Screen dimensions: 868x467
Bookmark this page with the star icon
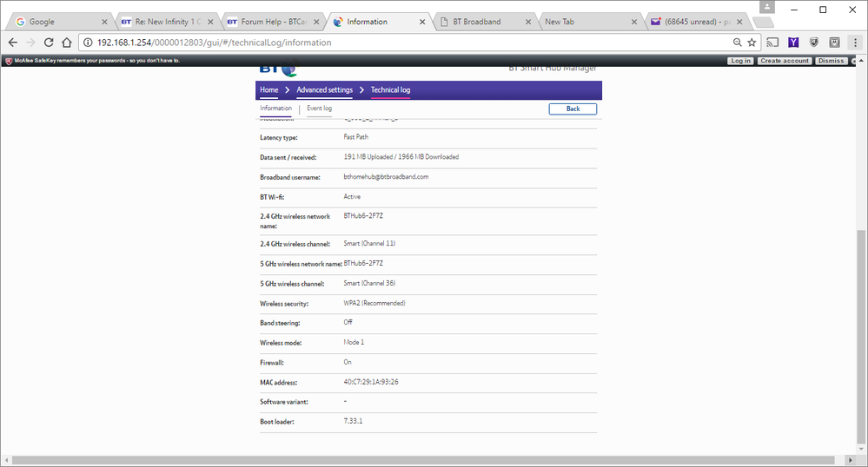[752, 43]
